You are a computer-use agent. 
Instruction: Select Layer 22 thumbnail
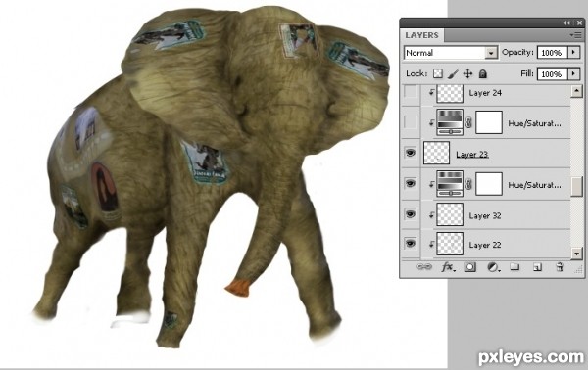click(x=450, y=244)
